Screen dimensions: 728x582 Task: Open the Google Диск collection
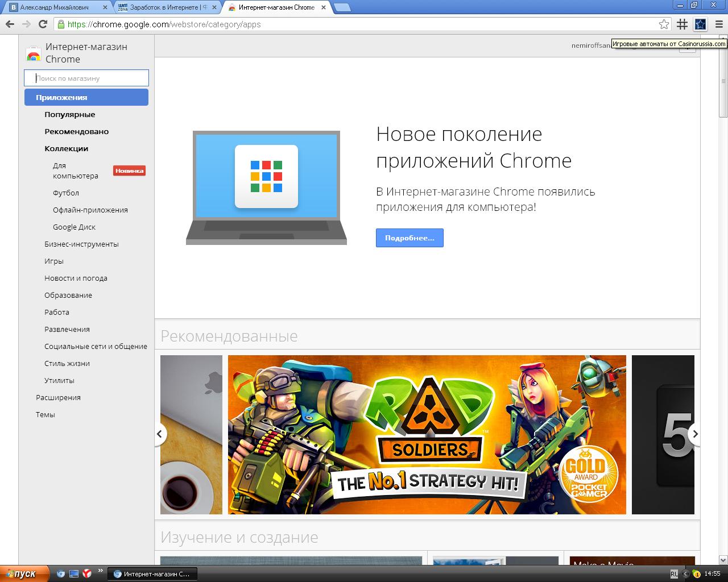pyautogui.click(x=74, y=227)
